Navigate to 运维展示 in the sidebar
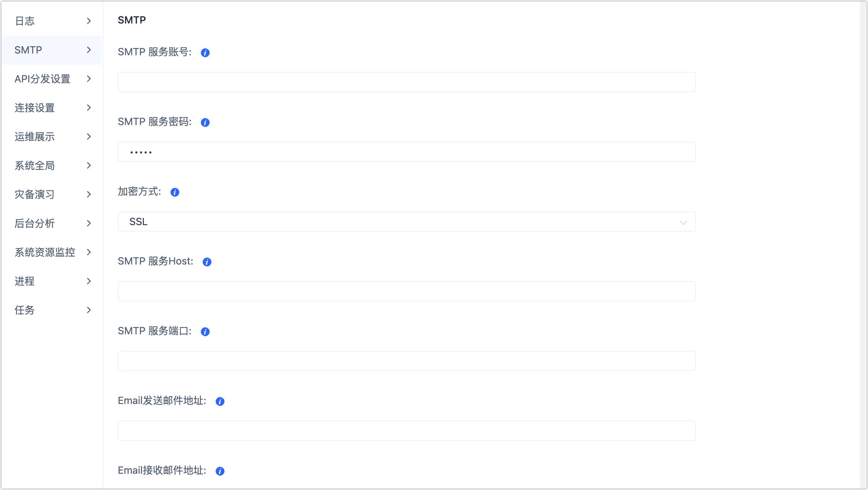This screenshot has width=868, height=490. tap(35, 137)
